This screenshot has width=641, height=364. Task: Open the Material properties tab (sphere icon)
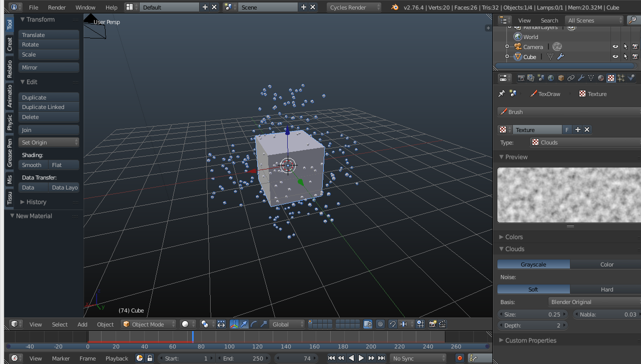[601, 78]
